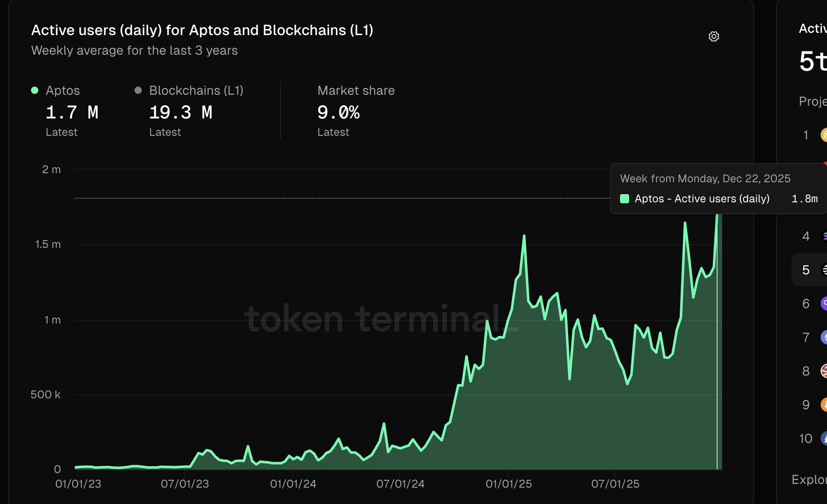This screenshot has width=827, height=504.
Task: Click the Aptos legend label
Action: click(x=62, y=90)
